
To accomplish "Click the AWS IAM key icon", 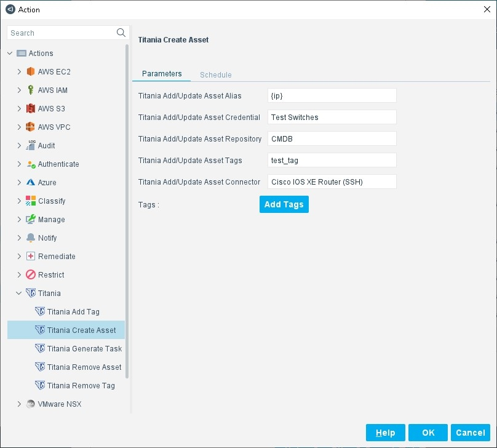I will 31,90.
